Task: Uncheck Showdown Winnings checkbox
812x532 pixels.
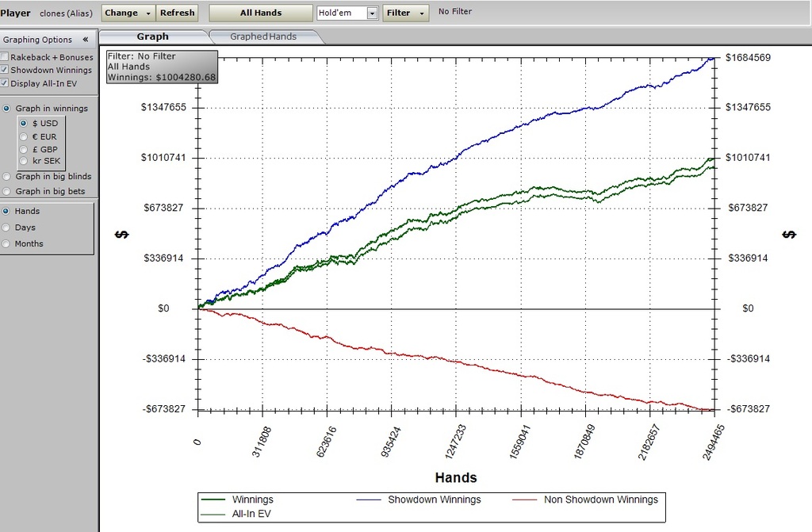Action: 6,70
